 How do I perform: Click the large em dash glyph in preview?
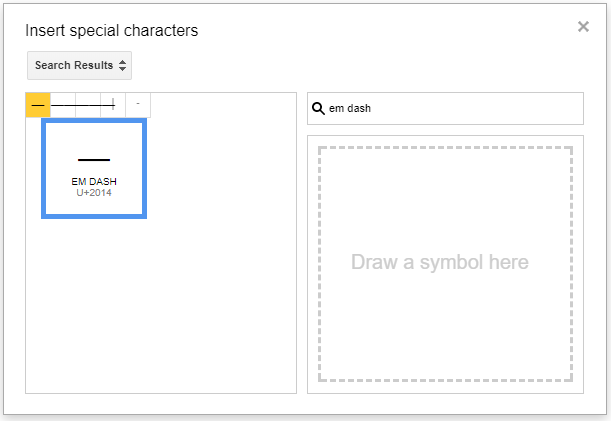(94, 160)
